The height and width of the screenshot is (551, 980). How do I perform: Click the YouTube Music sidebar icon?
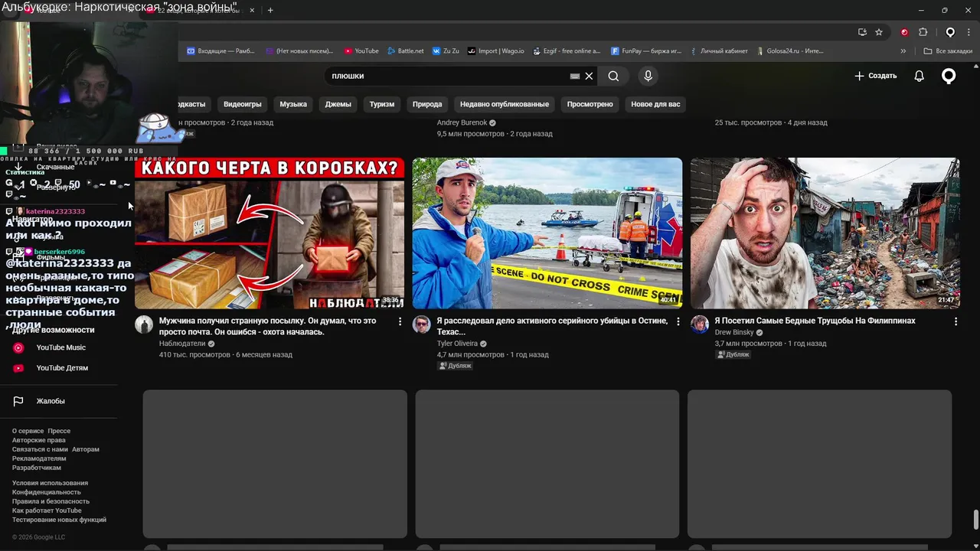(x=18, y=347)
